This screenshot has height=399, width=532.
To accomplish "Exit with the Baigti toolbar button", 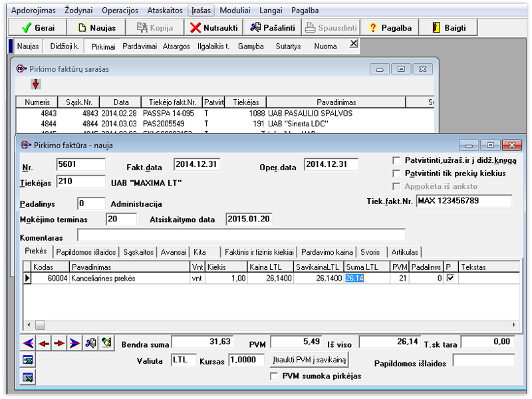I will coord(448,27).
